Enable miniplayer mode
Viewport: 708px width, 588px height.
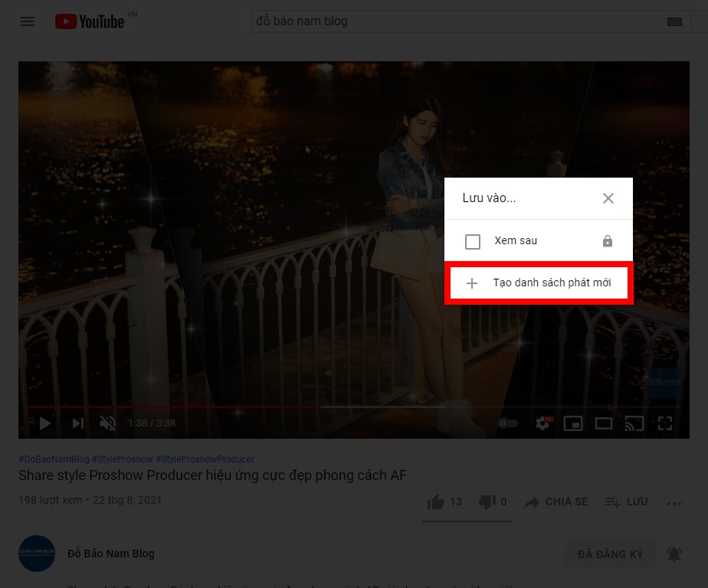pyautogui.click(x=573, y=423)
